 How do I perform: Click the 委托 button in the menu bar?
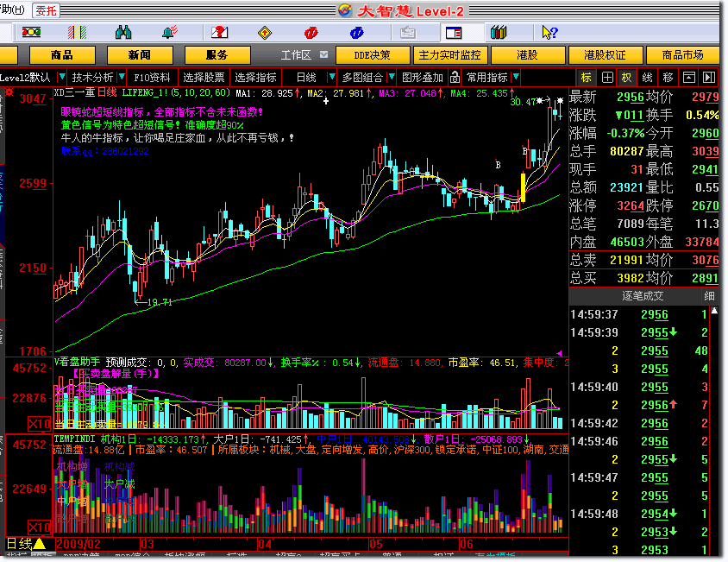click(46, 10)
